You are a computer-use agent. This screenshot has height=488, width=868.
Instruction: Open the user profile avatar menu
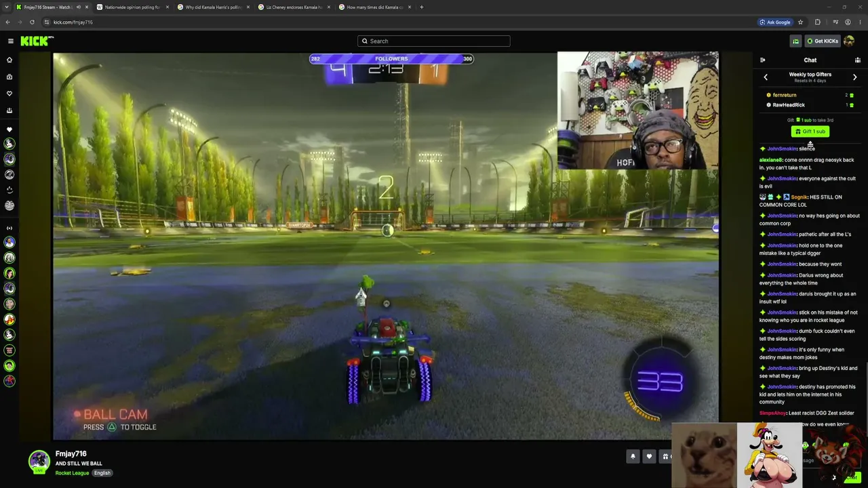[x=849, y=41]
